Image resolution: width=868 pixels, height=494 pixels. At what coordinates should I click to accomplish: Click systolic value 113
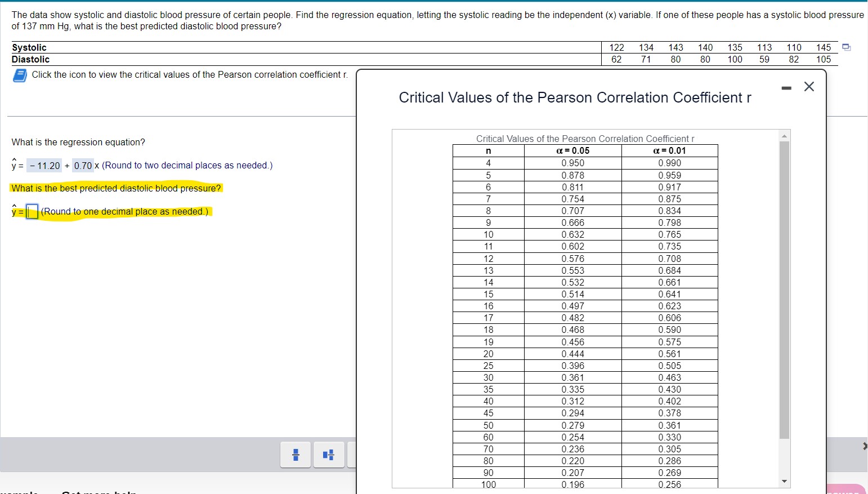click(x=764, y=47)
